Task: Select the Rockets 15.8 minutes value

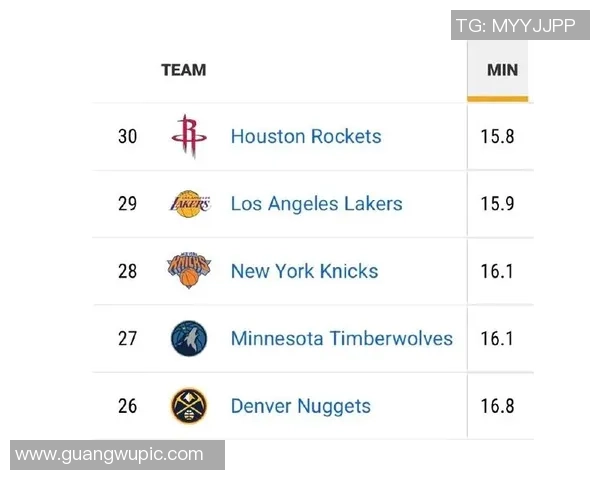Action: tap(497, 136)
